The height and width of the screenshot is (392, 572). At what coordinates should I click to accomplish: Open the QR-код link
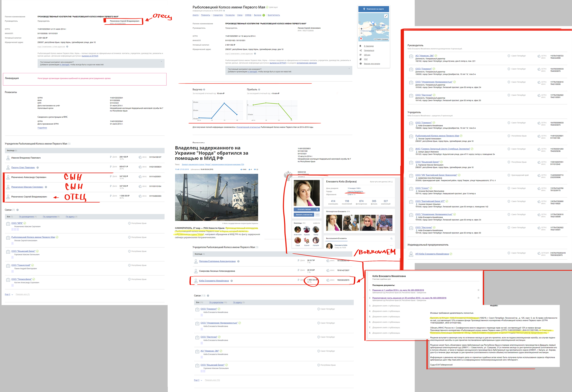(x=367, y=55)
